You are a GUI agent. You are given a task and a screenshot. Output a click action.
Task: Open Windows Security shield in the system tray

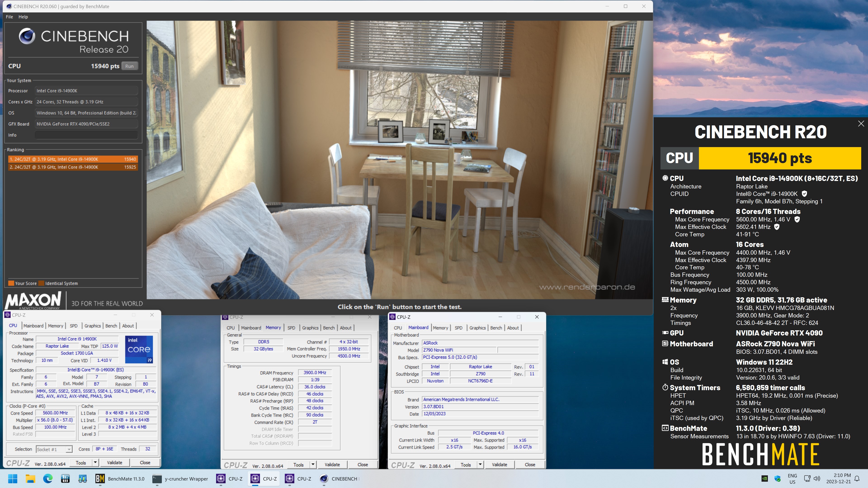[778, 479]
